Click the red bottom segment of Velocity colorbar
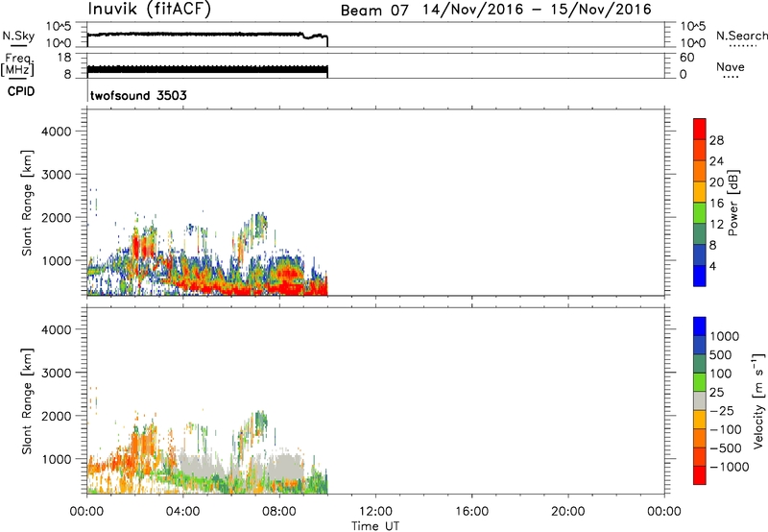This screenshot has width=768, height=532. 700,475
